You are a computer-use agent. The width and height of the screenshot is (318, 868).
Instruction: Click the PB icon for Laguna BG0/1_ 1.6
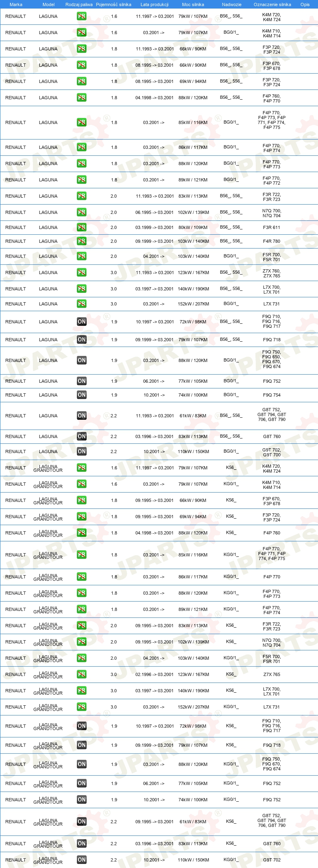pyautogui.click(x=81, y=33)
